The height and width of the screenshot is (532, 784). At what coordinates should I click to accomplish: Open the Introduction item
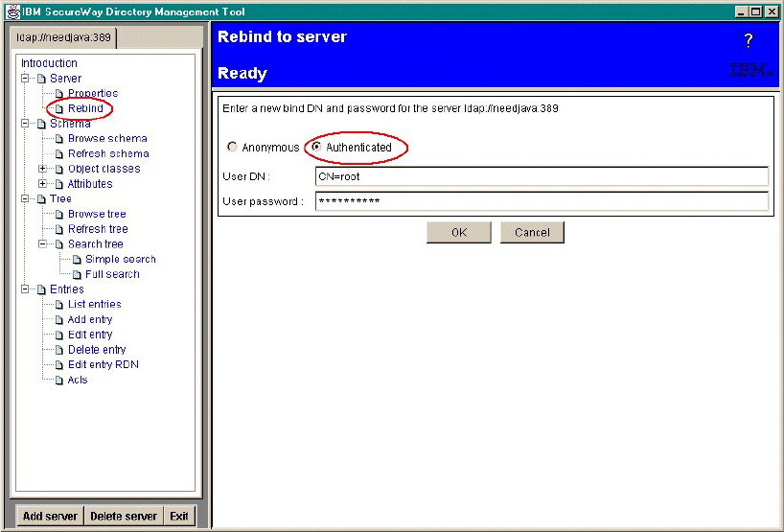tap(49, 63)
